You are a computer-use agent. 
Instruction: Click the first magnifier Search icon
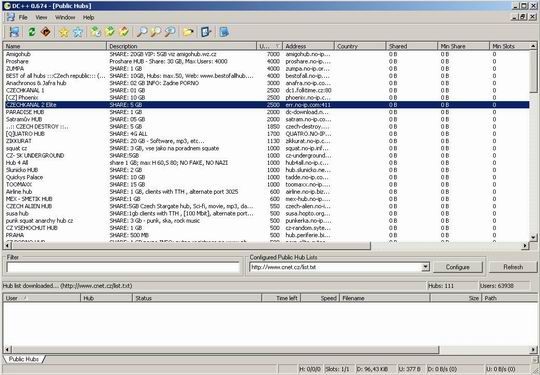[142, 32]
